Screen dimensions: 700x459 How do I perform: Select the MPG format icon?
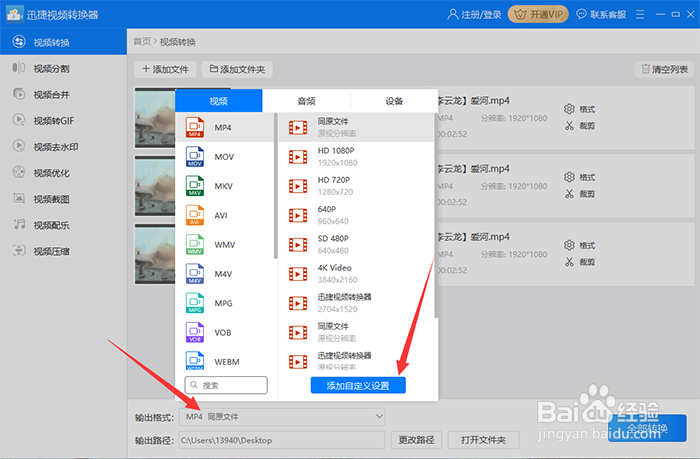tap(195, 303)
